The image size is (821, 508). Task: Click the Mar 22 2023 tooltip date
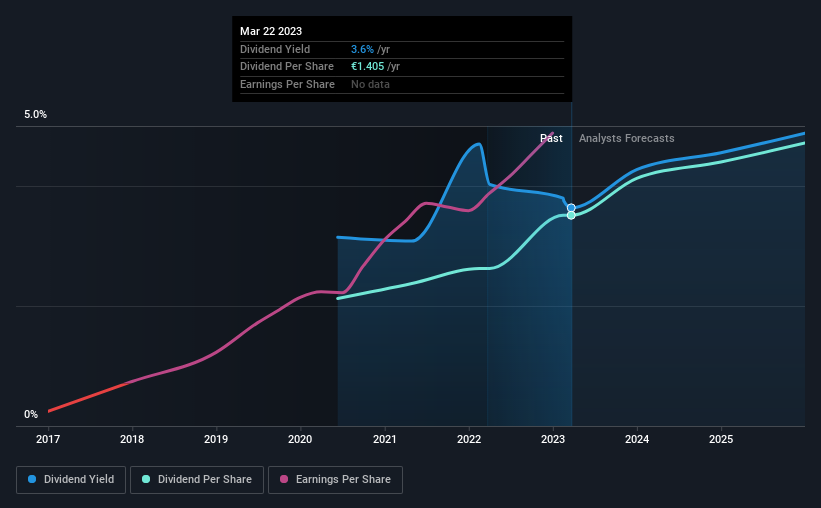coord(271,31)
